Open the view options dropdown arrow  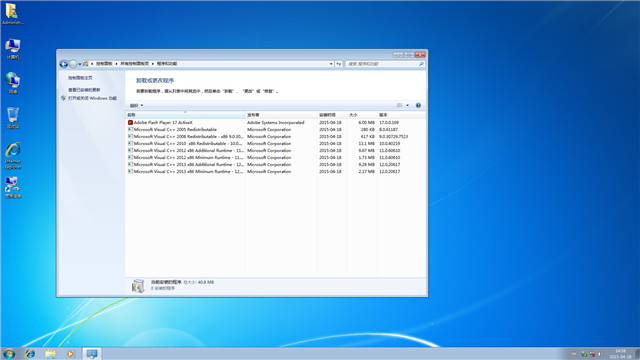pos(407,105)
